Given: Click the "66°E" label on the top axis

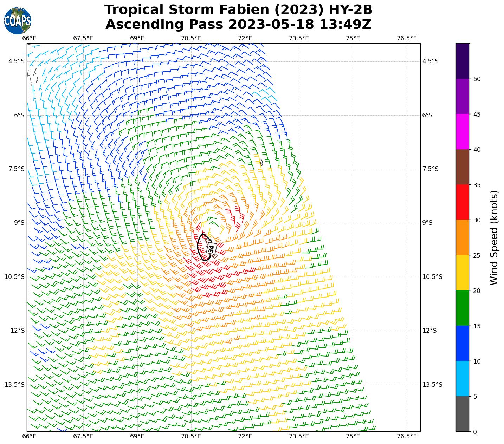Looking at the screenshot, I should click(30, 38).
